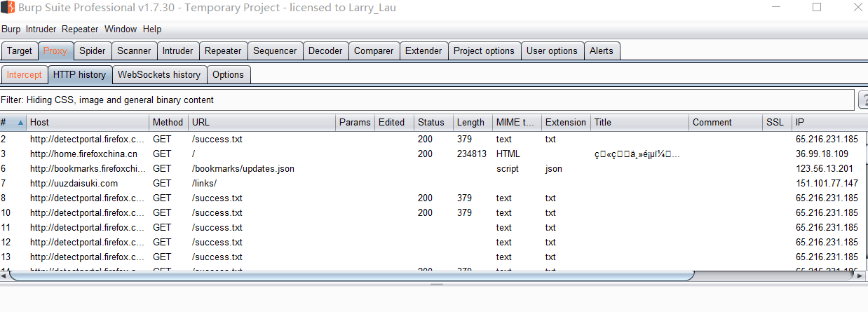Sort by the Title column header
The width and height of the screenshot is (868, 312).
[x=640, y=122]
